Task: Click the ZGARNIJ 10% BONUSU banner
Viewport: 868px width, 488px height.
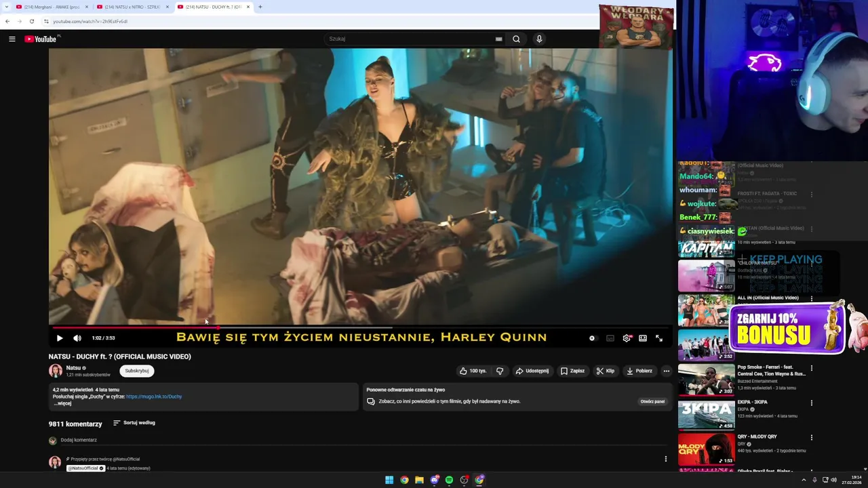Action: [787, 329]
